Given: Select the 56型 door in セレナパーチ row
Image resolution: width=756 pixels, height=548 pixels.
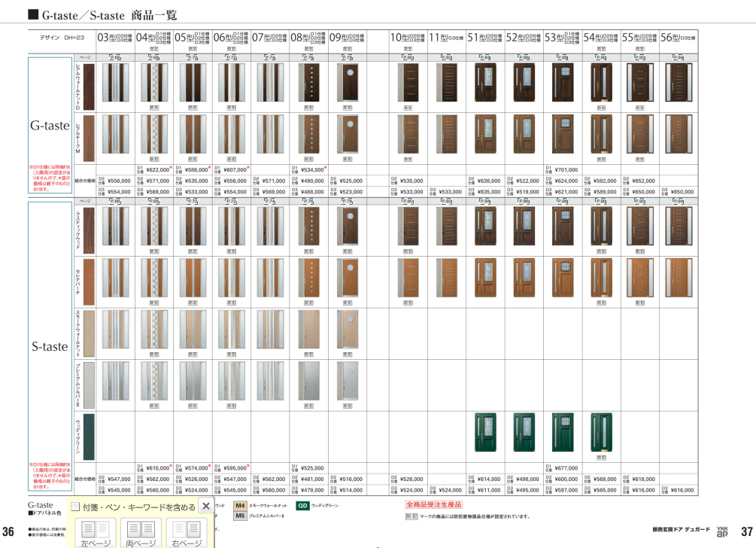Looking at the screenshot, I should (x=679, y=277).
